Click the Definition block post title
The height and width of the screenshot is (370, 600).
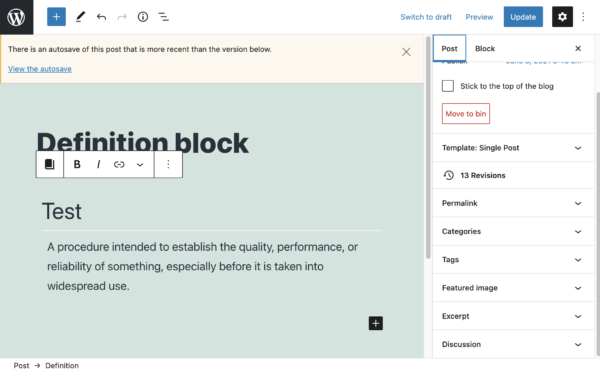[x=142, y=143]
